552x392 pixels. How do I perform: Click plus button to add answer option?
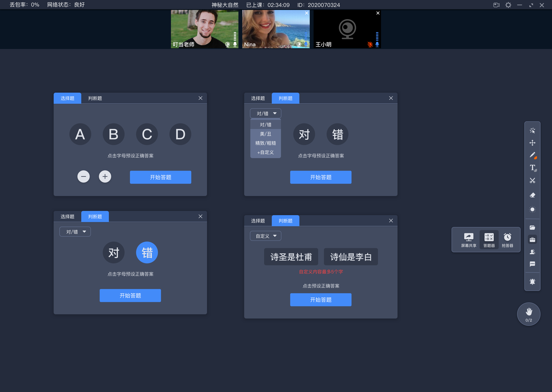pos(105,177)
